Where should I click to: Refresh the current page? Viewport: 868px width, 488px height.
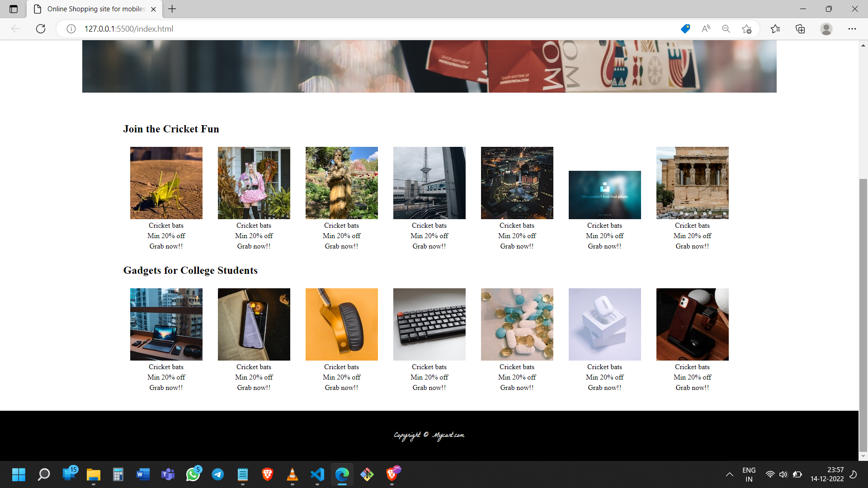40,28
